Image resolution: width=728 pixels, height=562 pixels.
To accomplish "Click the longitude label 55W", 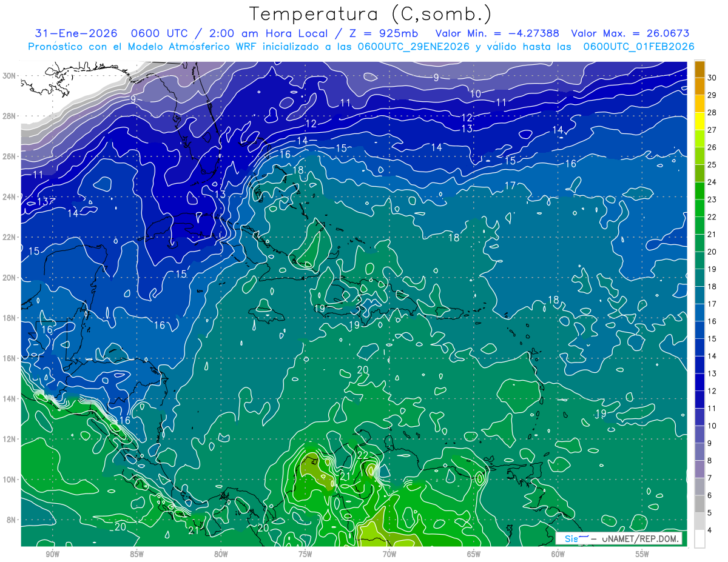I will (642, 554).
